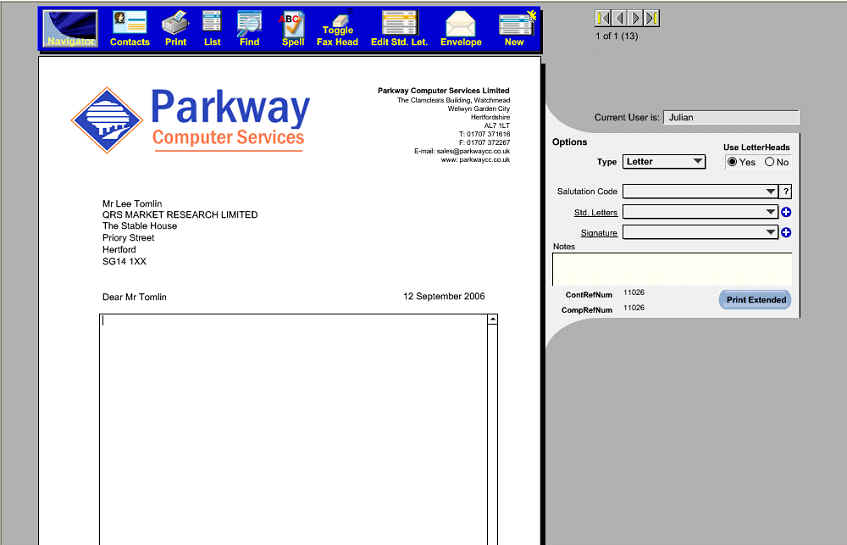
Task: Create a New letter record
Action: coord(516,29)
